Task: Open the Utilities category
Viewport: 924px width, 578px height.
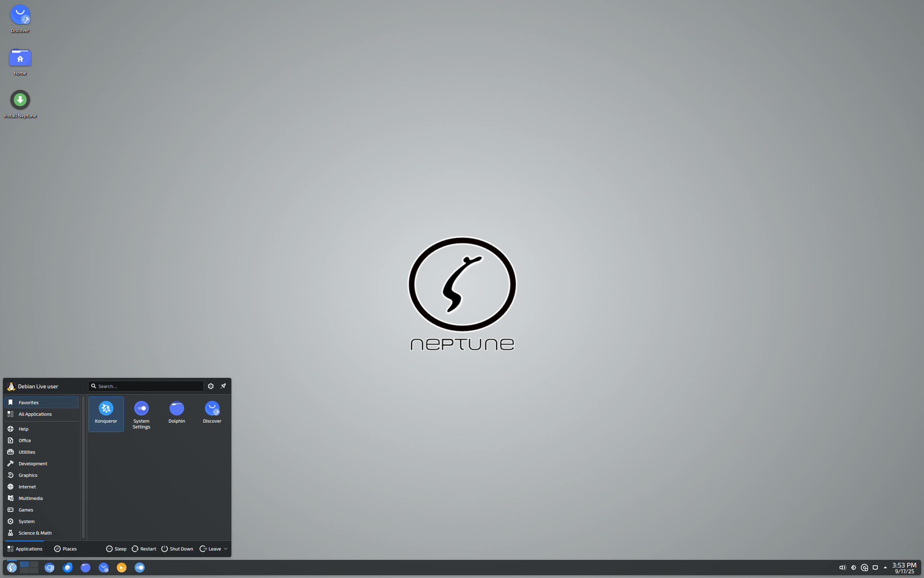Action: click(41, 452)
